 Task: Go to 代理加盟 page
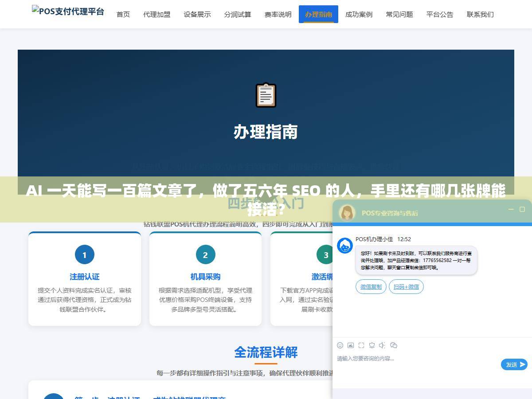click(x=156, y=14)
